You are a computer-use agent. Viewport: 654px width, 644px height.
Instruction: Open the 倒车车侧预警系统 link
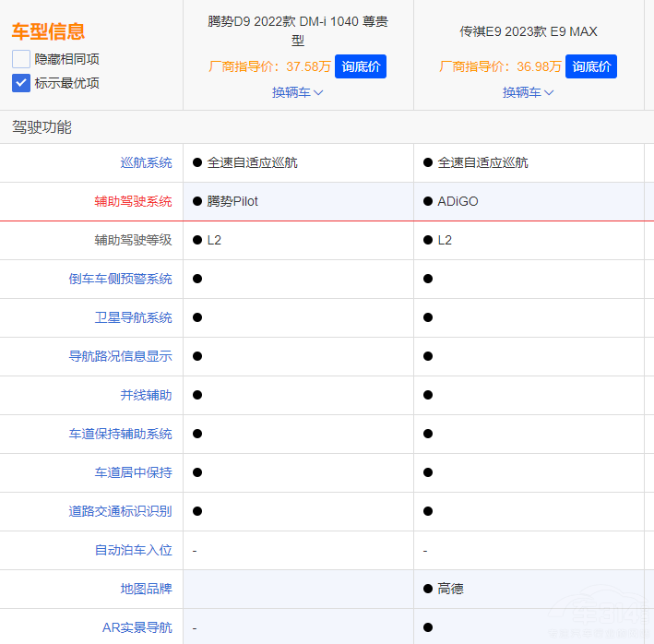pyautogui.click(x=120, y=279)
